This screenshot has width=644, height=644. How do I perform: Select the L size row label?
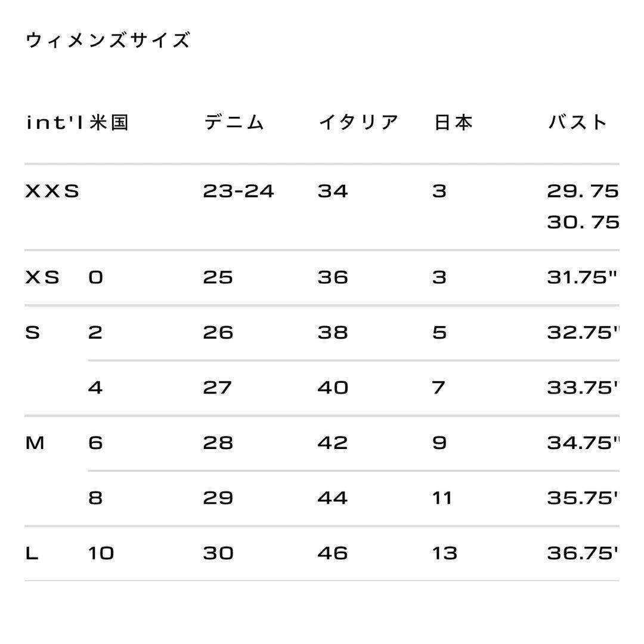tap(32, 553)
